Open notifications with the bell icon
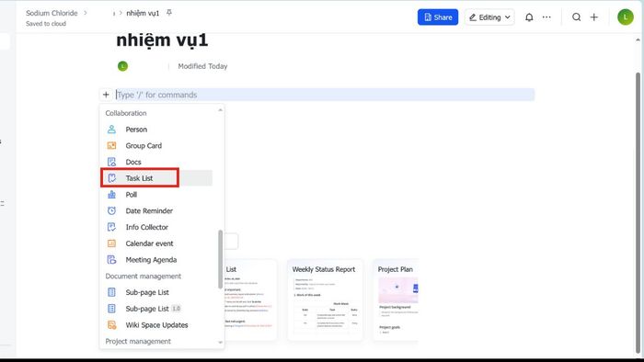The image size is (644, 362). 529,17
